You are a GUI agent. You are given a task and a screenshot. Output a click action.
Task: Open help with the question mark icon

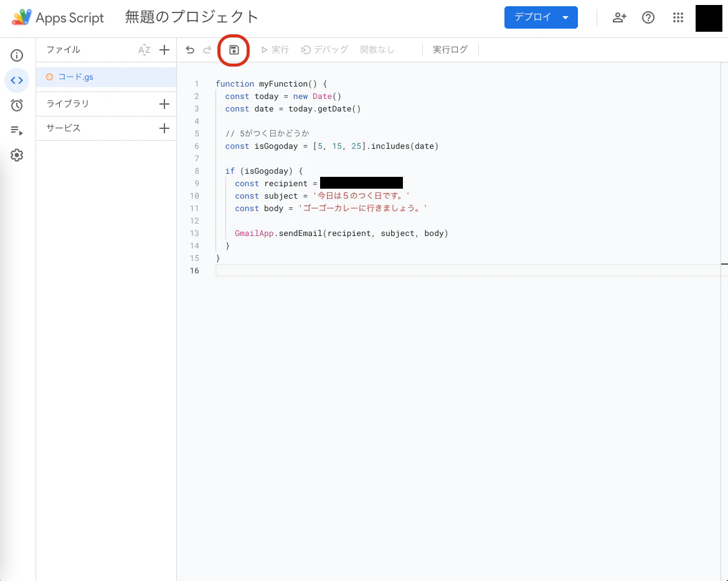[x=648, y=17]
